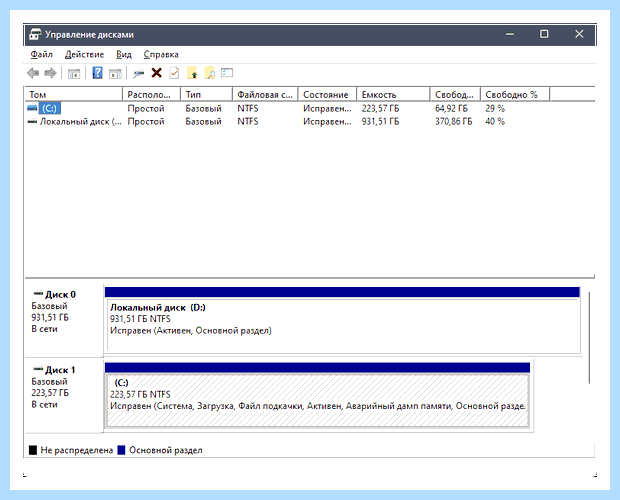Sort by the Том column header
Viewport: 620px width, 500px height.
click(74, 94)
